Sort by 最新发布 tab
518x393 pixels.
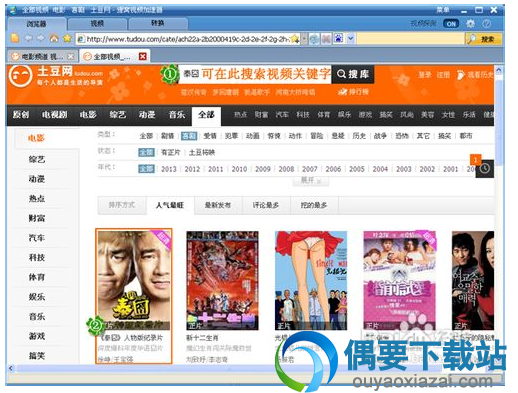(x=218, y=205)
